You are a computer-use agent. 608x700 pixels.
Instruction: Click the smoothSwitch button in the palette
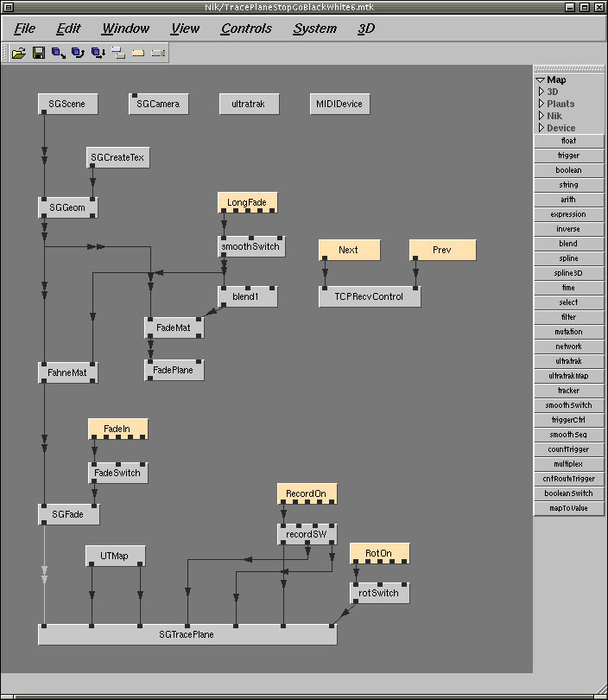568,405
